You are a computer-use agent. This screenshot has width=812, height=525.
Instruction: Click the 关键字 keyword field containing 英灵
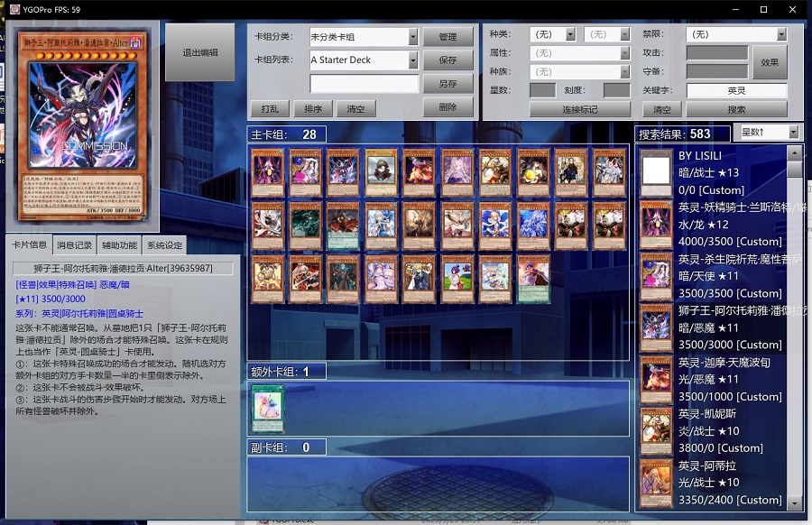[x=736, y=91]
